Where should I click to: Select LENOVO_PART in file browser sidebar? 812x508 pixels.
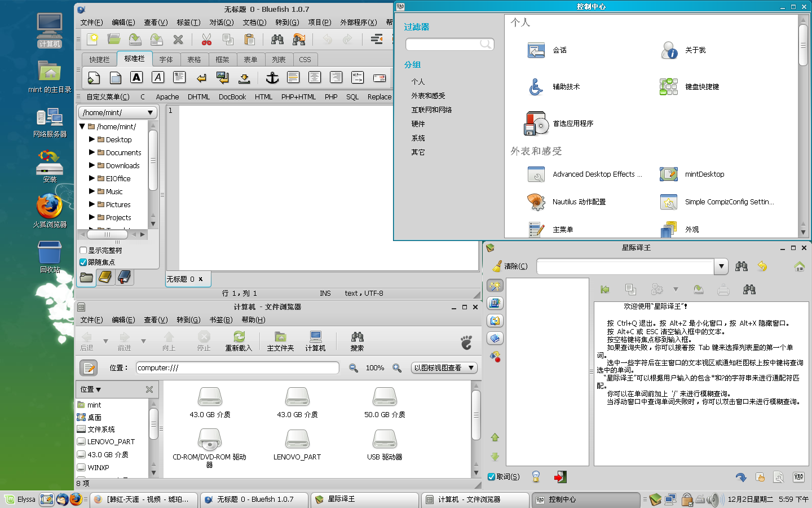coord(111,442)
